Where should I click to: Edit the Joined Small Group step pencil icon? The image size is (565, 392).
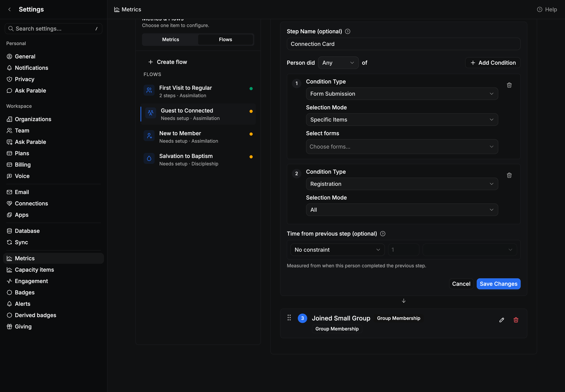[502, 320]
